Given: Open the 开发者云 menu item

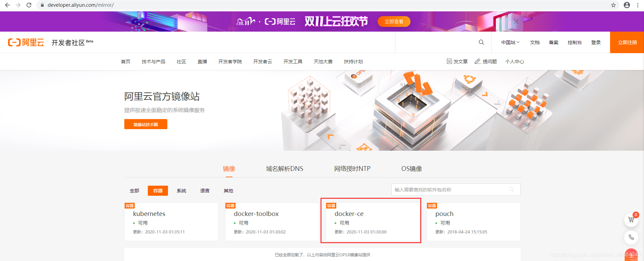Looking at the screenshot, I should [263, 62].
